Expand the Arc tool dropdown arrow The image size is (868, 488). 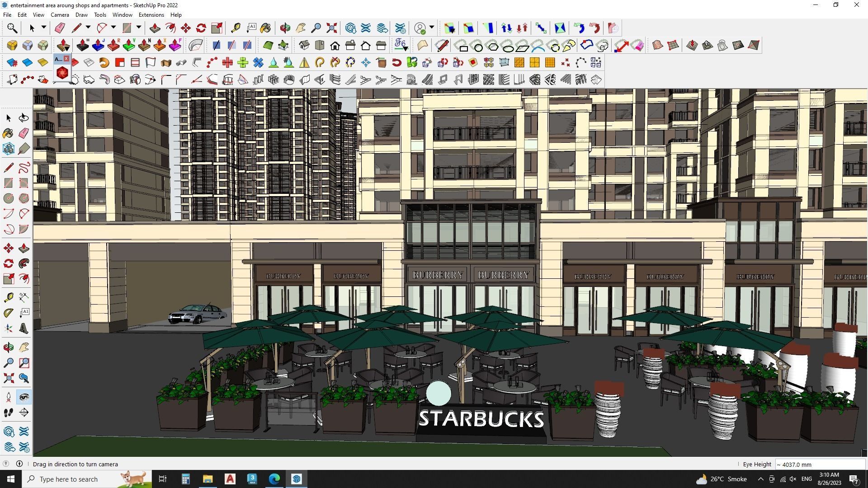pos(113,28)
